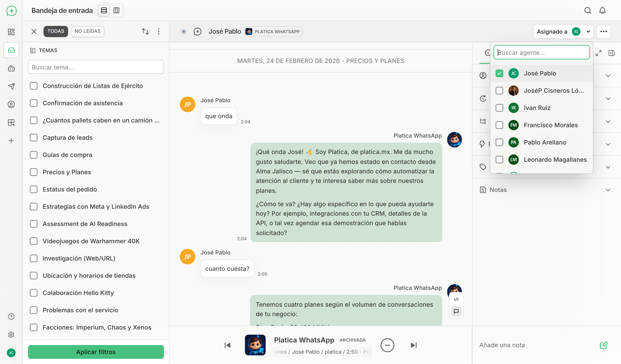Open the notifications bell

click(x=602, y=10)
